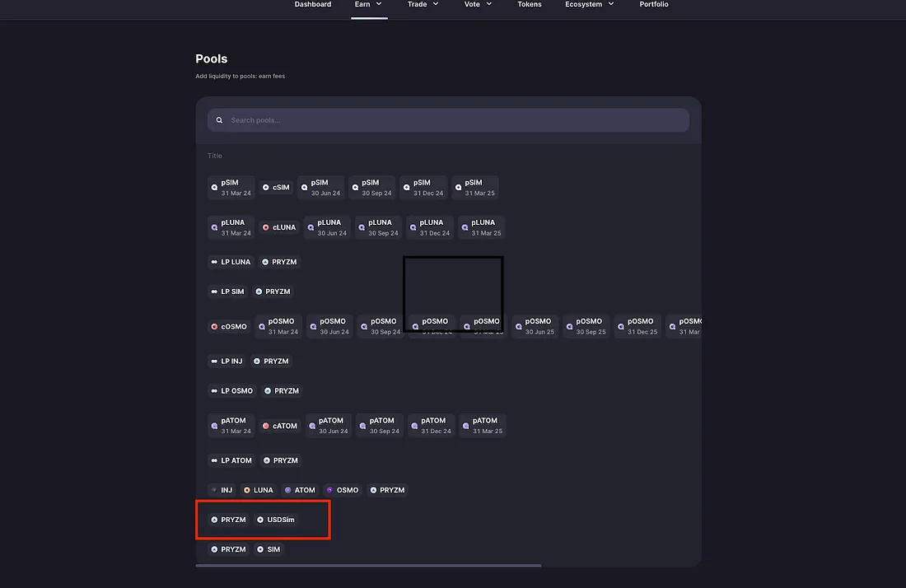Click the LP LUNA pool icon
This screenshot has height=588, width=906.
click(215, 262)
